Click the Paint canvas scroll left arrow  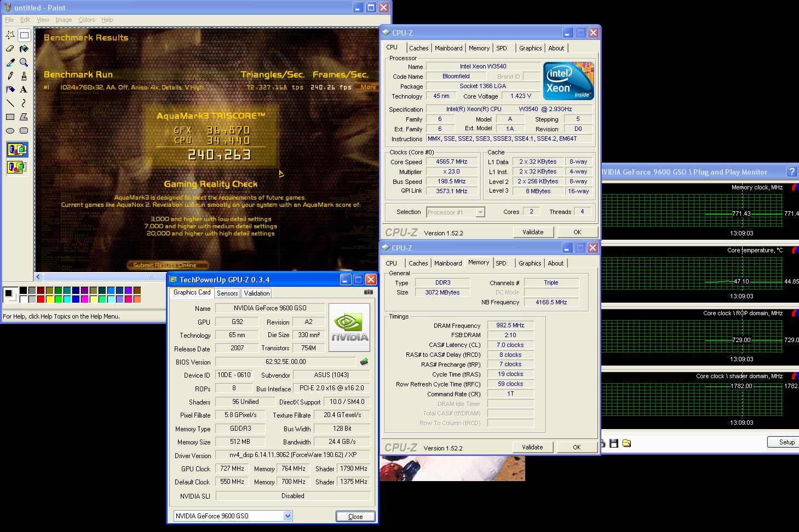(x=38, y=277)
